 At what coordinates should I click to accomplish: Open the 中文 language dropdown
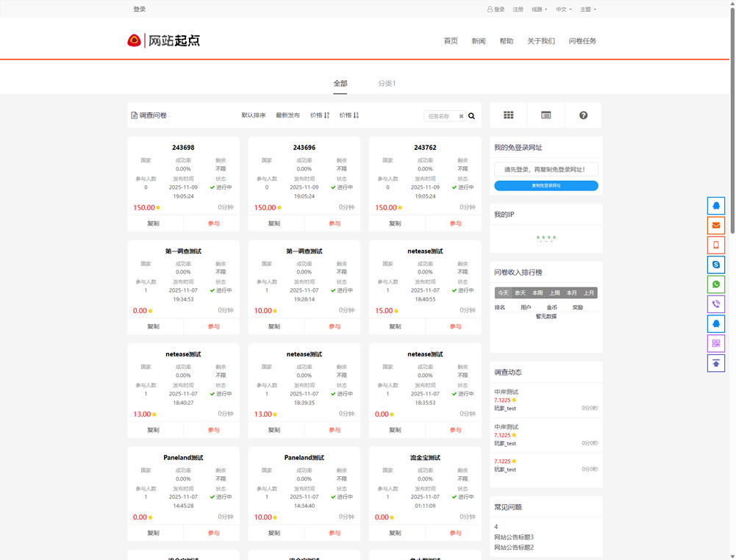click(x=563, y=10)
